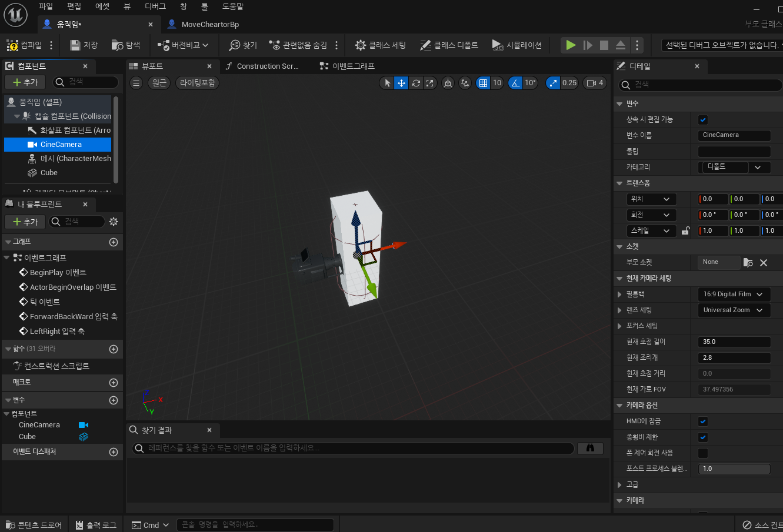Click the Eject playback icon
The image size is (783, 532).
[x=621, y=45]
